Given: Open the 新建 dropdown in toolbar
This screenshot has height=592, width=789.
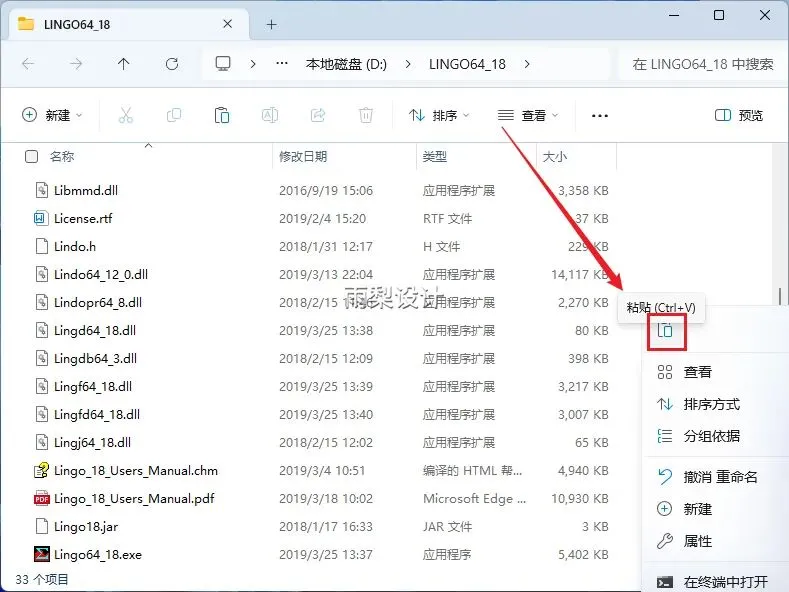Looking at the screenshot, I should click(52, 115).
